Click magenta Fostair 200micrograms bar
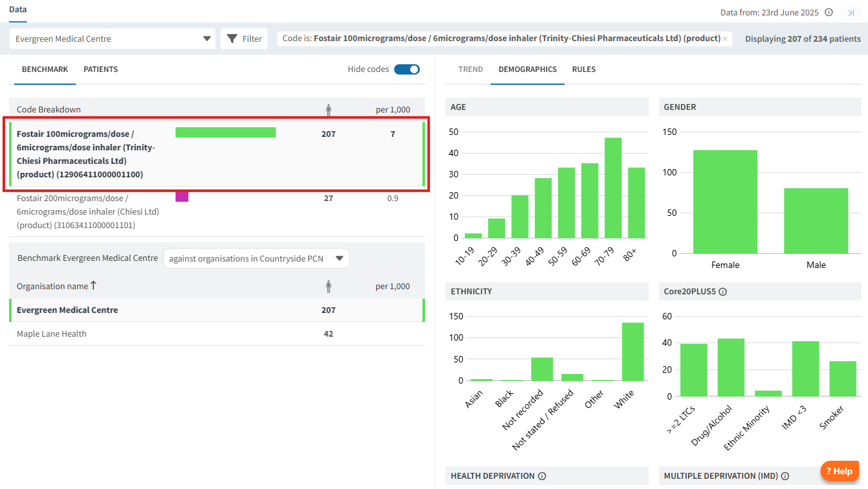The height and width of the screenshot is (489, 868). (182, 197)
